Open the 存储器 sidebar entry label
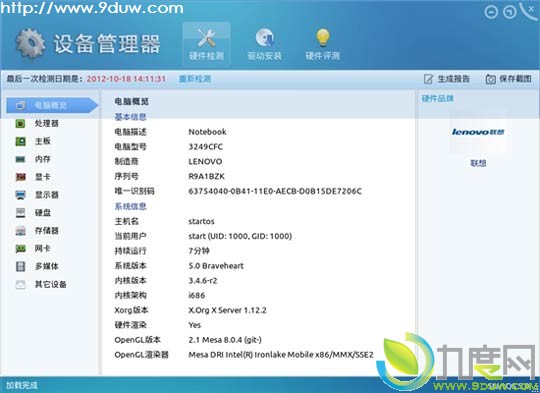The image size is (540, 393). (x=46, y=231)
